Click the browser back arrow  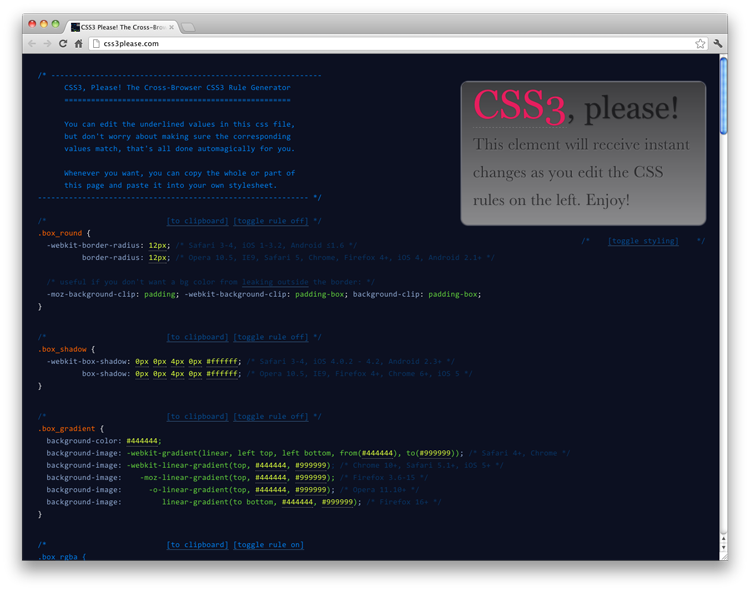click(x=32, y=44)
